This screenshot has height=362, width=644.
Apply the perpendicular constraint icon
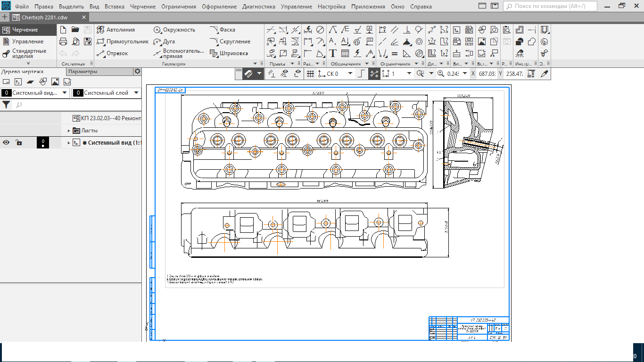[x=407, y=30]
